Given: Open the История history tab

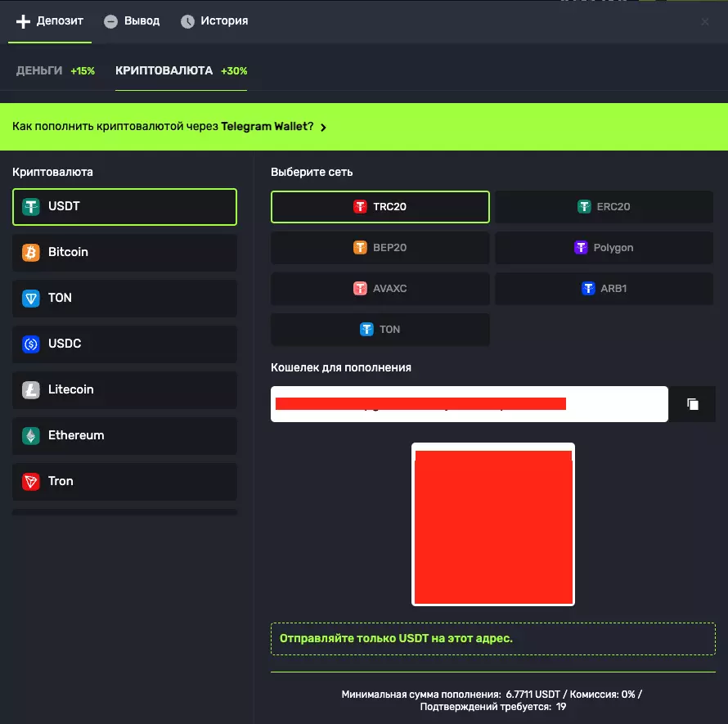Looking at the screenshot, I should [214, 21].
